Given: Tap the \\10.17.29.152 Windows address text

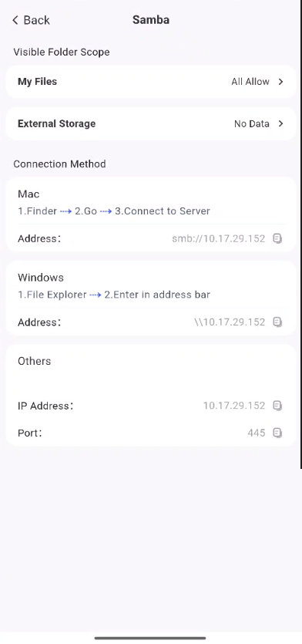Looking at the screenshot, I should pos(230,322).
